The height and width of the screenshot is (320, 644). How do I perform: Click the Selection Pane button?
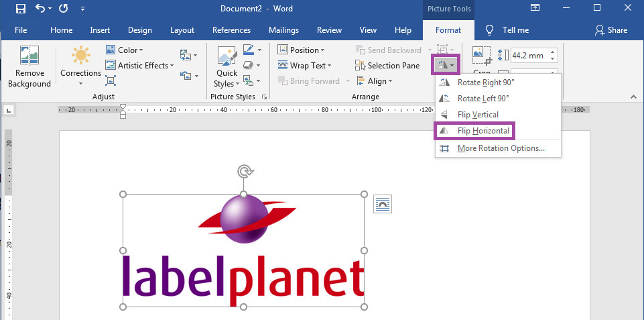[387, 65]
